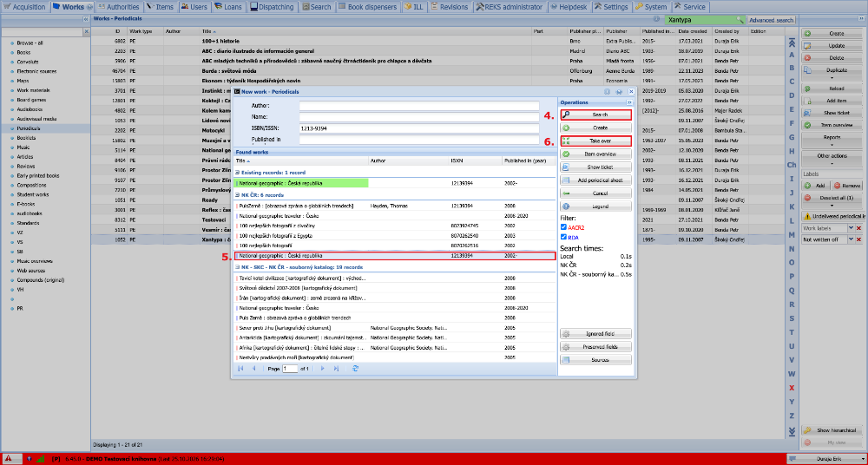
Task: Click the Take over button in the Operations panel
Action: [x=595, y=141]
